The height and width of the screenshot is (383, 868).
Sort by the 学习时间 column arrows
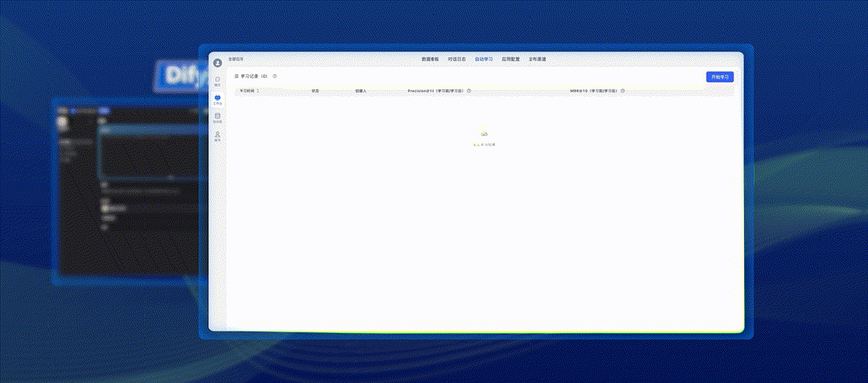pos(257,91)
